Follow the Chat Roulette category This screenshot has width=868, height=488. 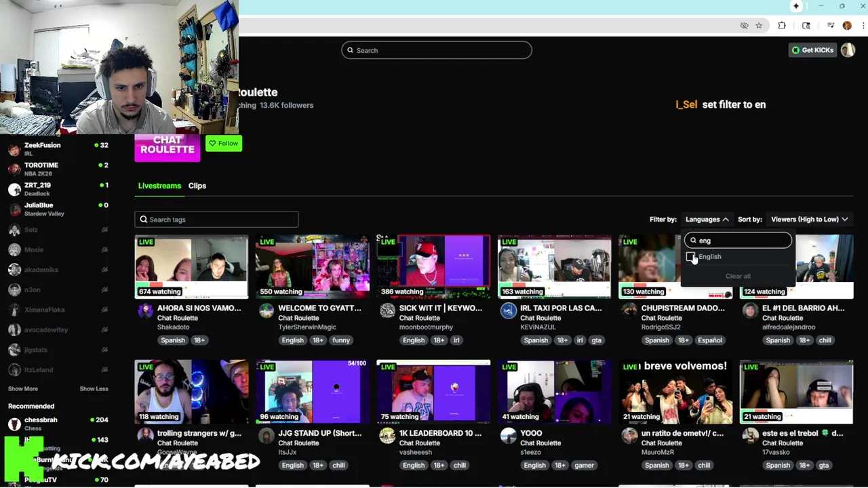(x=224, y=143)
